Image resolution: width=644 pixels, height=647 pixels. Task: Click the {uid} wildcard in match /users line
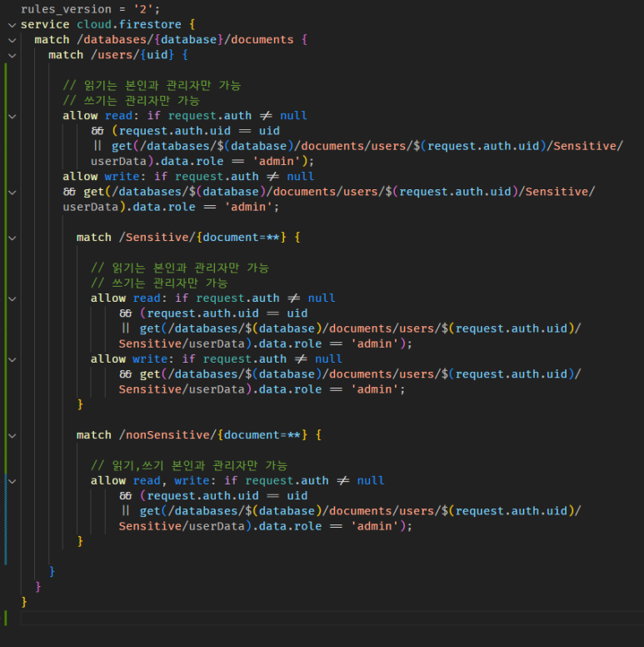point(157,55)
